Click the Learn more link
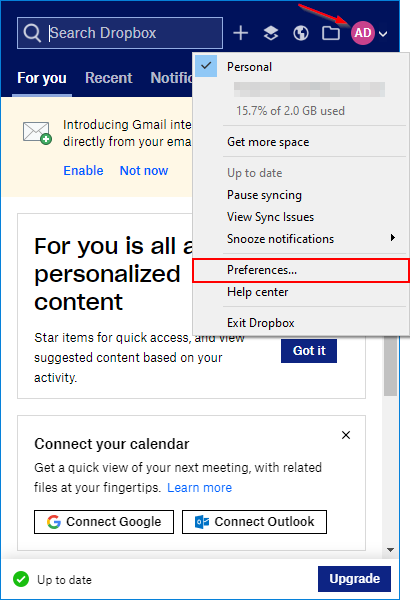410x600 pixels. pos(199,488)
